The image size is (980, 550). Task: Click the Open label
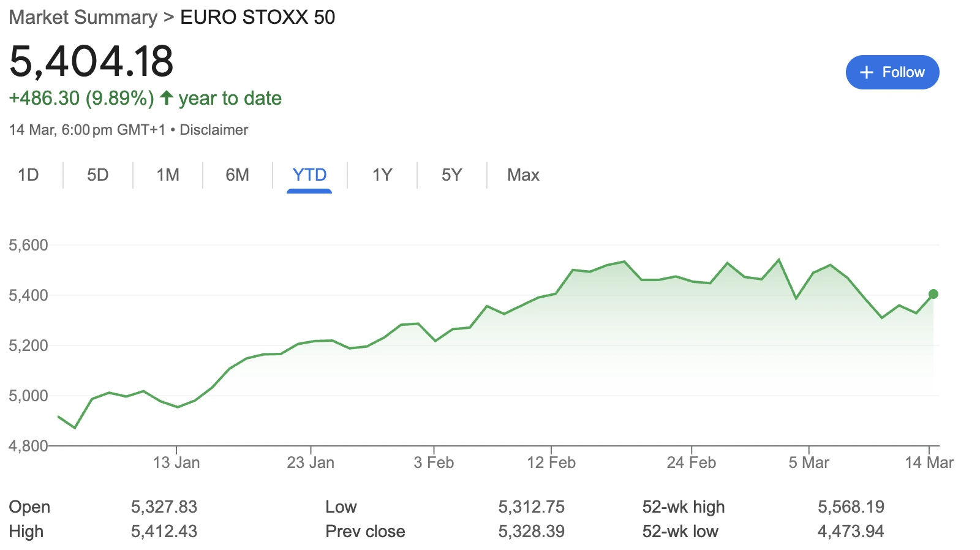click(29, 507)
